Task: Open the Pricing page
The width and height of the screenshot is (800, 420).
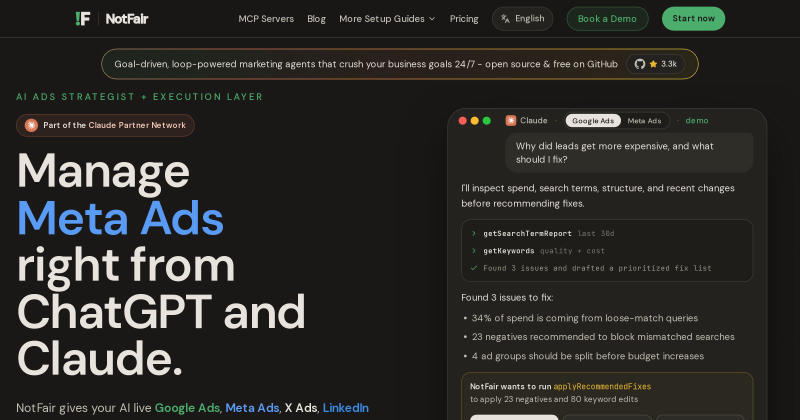Action: pyautogui.click(x=464, y=19)
